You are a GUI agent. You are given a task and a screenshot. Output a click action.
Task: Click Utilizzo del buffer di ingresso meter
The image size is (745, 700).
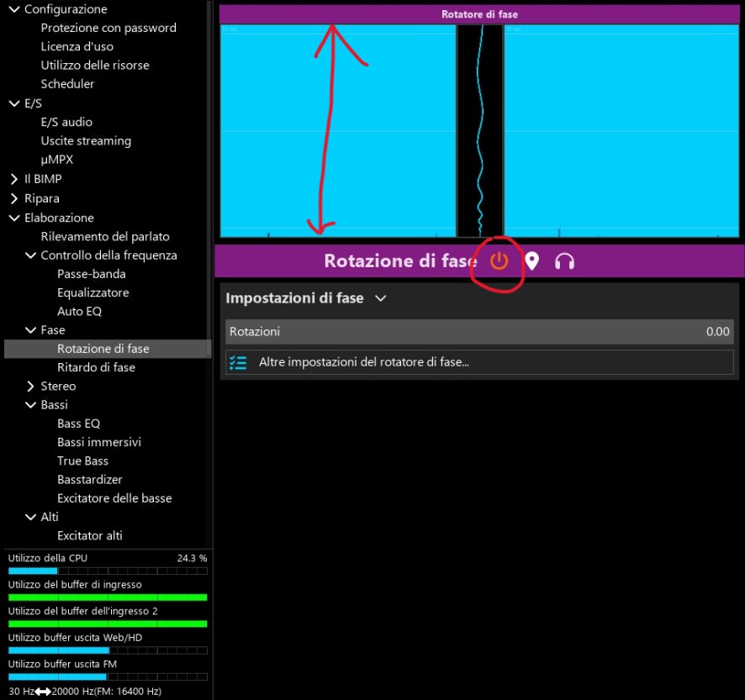tap(108, 597)
